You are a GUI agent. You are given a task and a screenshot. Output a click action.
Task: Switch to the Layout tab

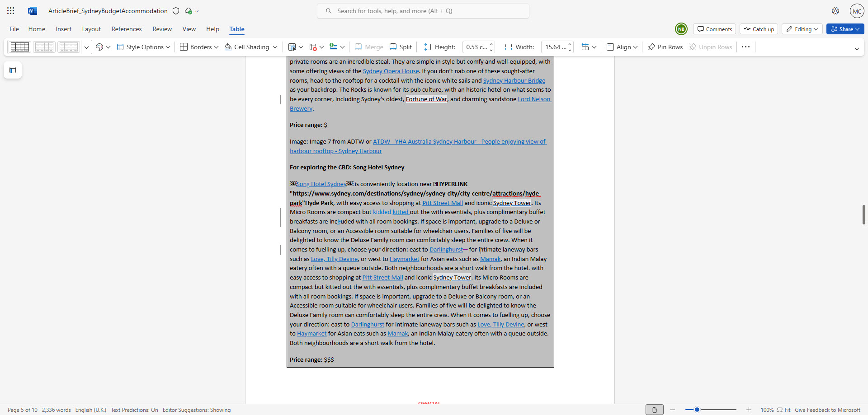91,29
